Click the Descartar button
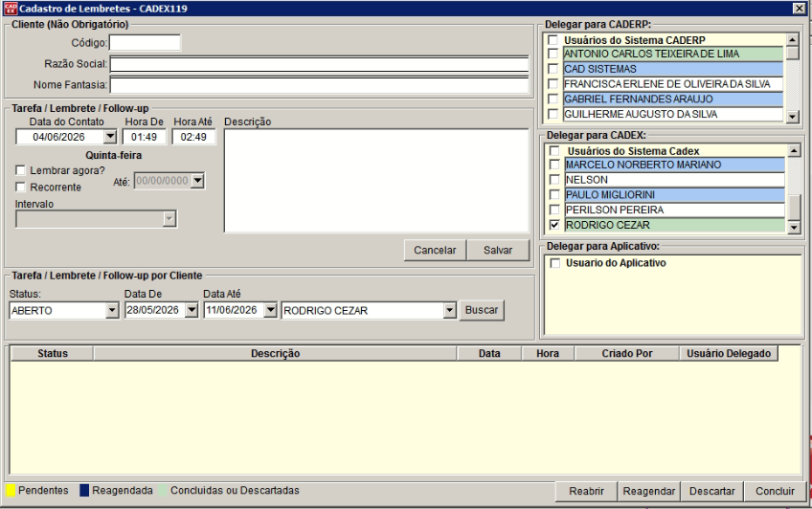812x509 pixels. [711, 491]
